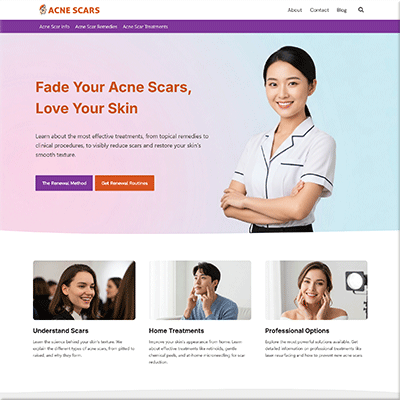
Task: Select Acne Scar Remedies navigation tab
Action: 96,27
